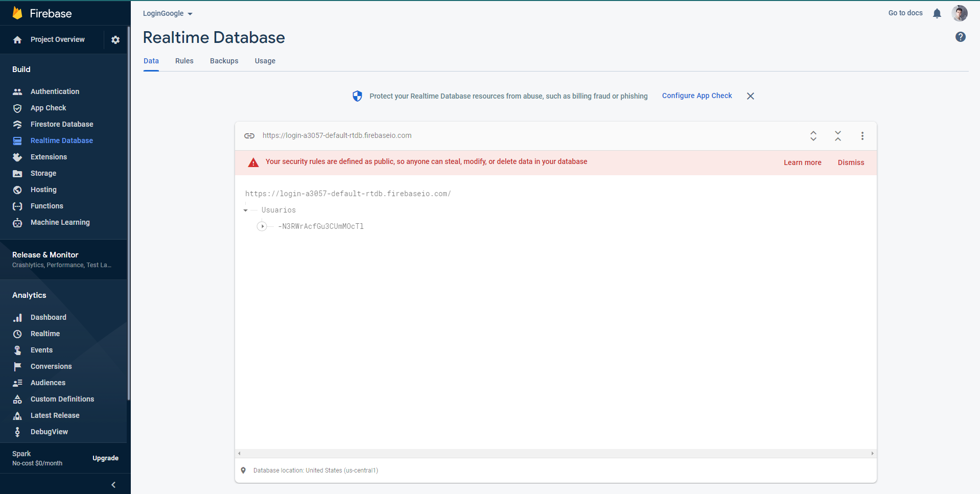This screenshot has height=494, width=980.
Task: Close the App Check banner
Action: [751, 96]
